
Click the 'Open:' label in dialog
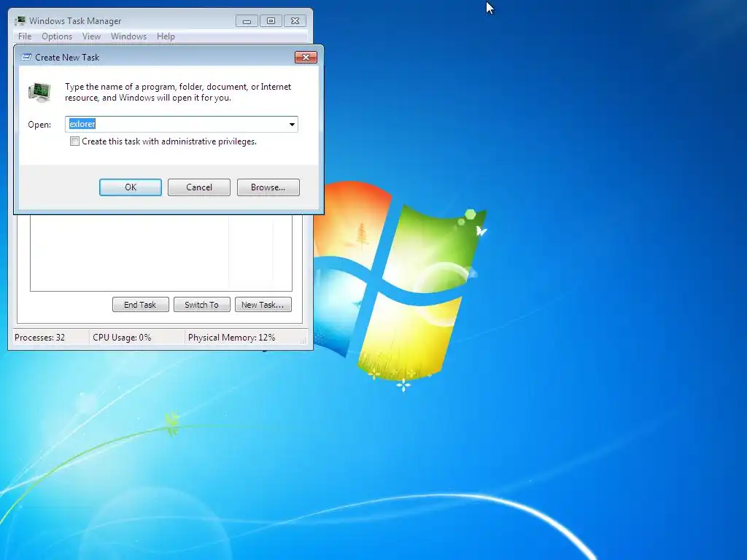pyautogui.click(x=39, y=124)
